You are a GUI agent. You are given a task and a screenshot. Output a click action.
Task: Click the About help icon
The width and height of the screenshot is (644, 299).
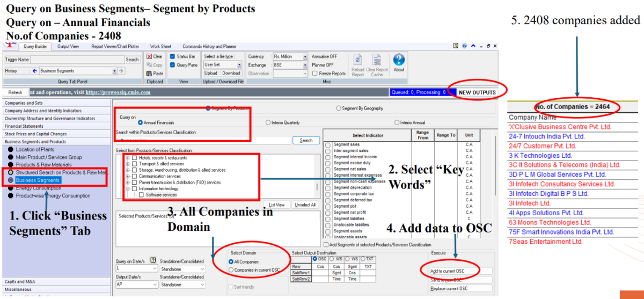tap(399, 60)
